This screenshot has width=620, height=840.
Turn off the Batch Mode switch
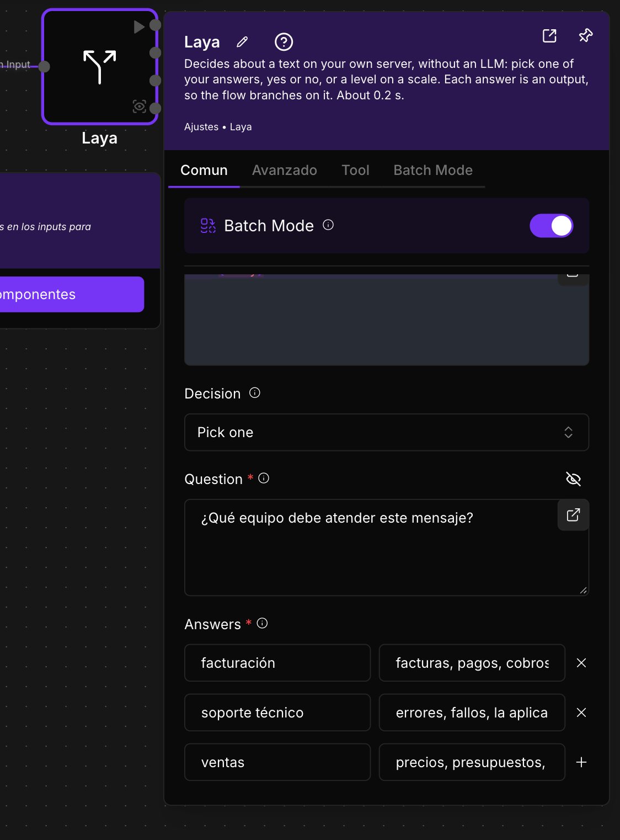coord(552,226)
